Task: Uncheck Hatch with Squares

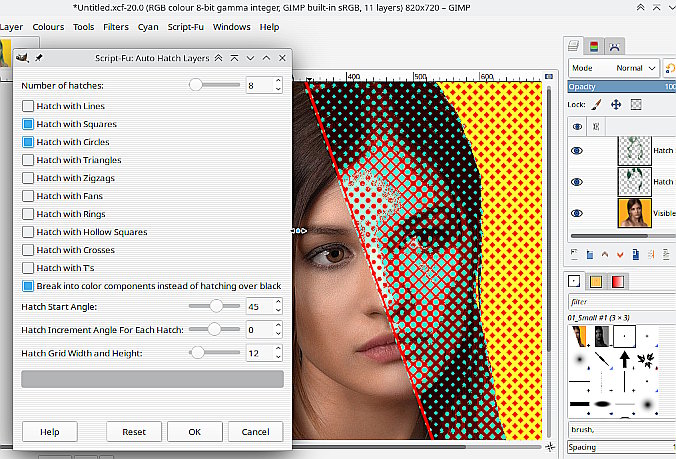Action: (x=28, y=124)
